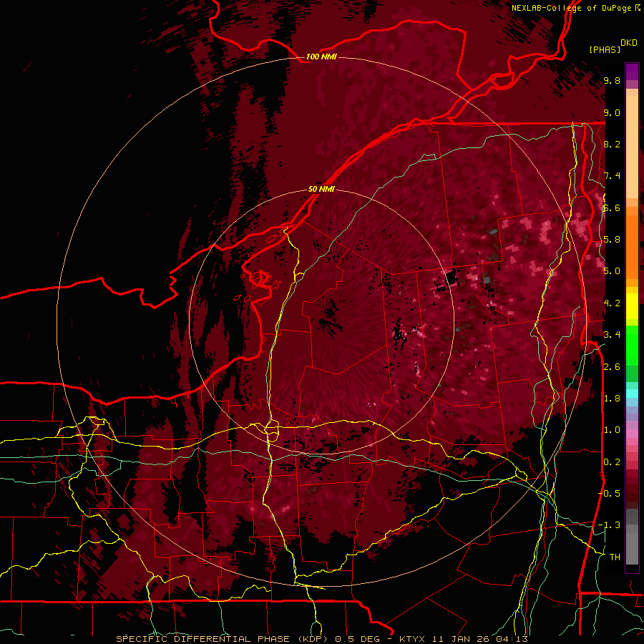Click the "KTYX" station ID in caption
Screen dimensions: 644x644
click(x=413, y=639)
